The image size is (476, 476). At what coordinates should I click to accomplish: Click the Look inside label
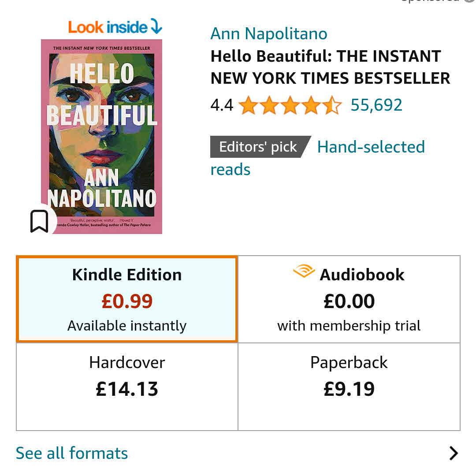pyautogui.click(x=108, y=27)
